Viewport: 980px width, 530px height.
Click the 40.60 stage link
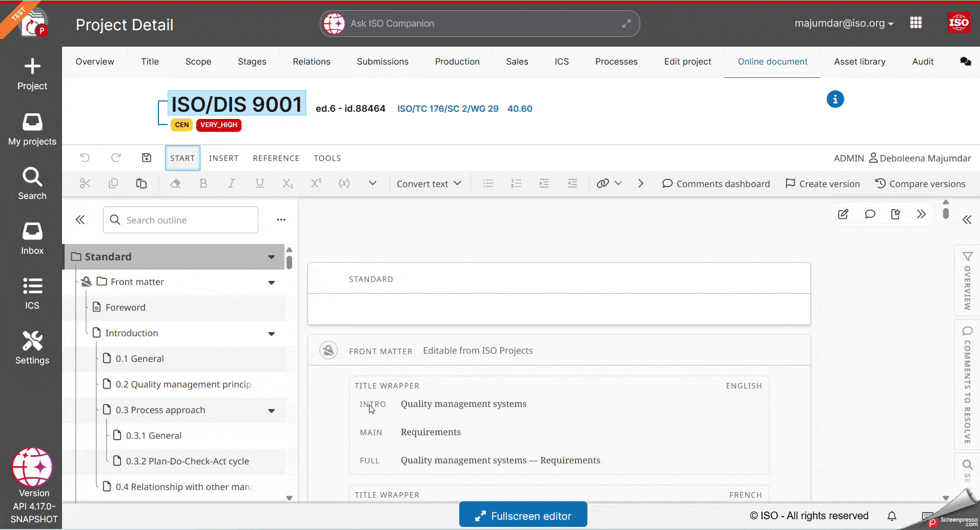tap(520, 109)
